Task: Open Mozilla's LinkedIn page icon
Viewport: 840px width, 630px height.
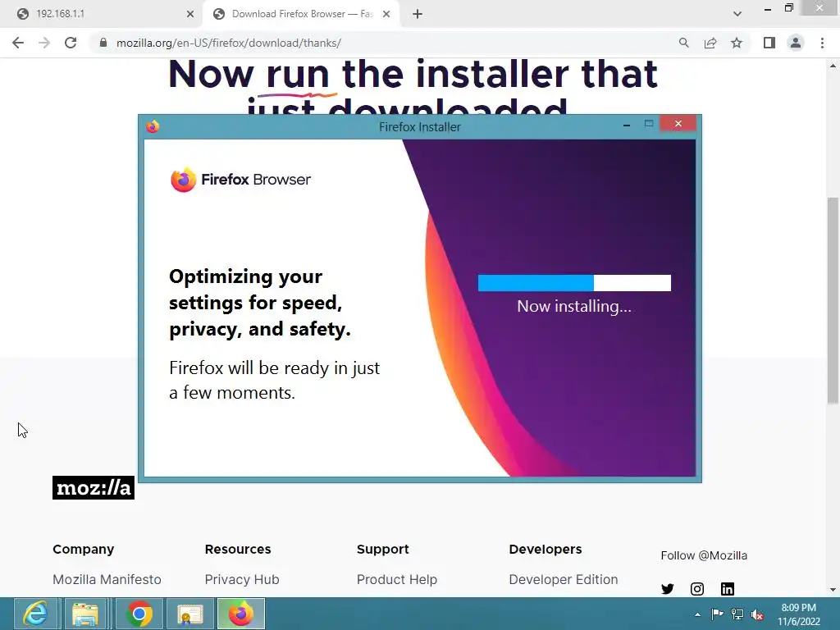Action: 727,589
